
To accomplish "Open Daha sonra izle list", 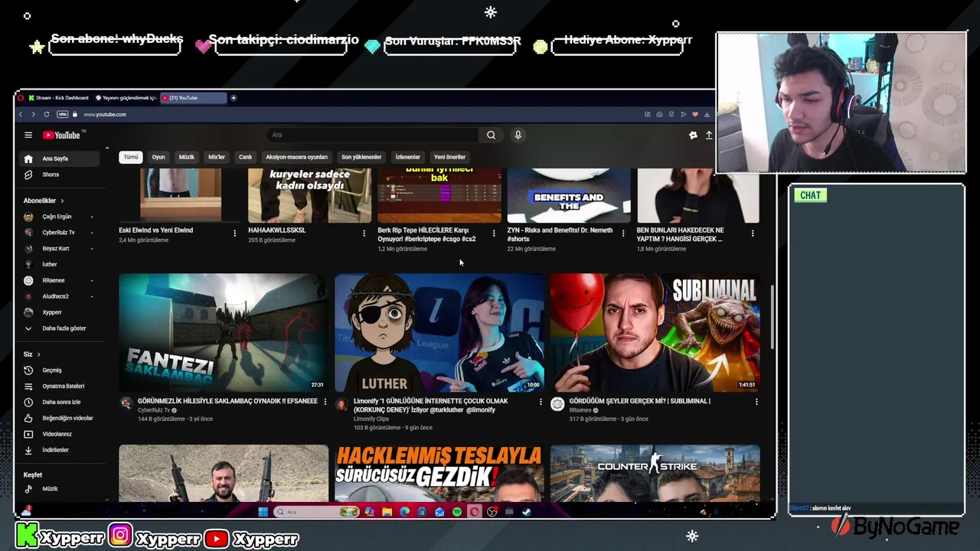I will 60,403.
